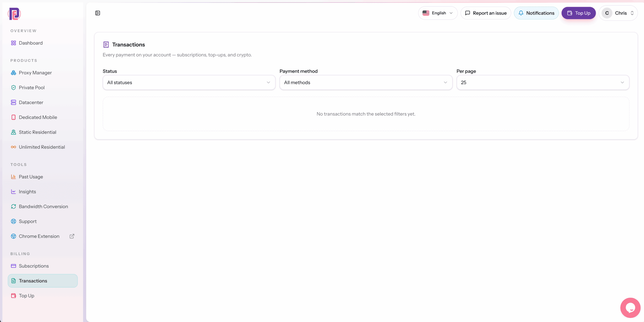The height and width of the screenshot is (322, 644).
Task: Open Insights in the sidebar
Action: point(43,192)
